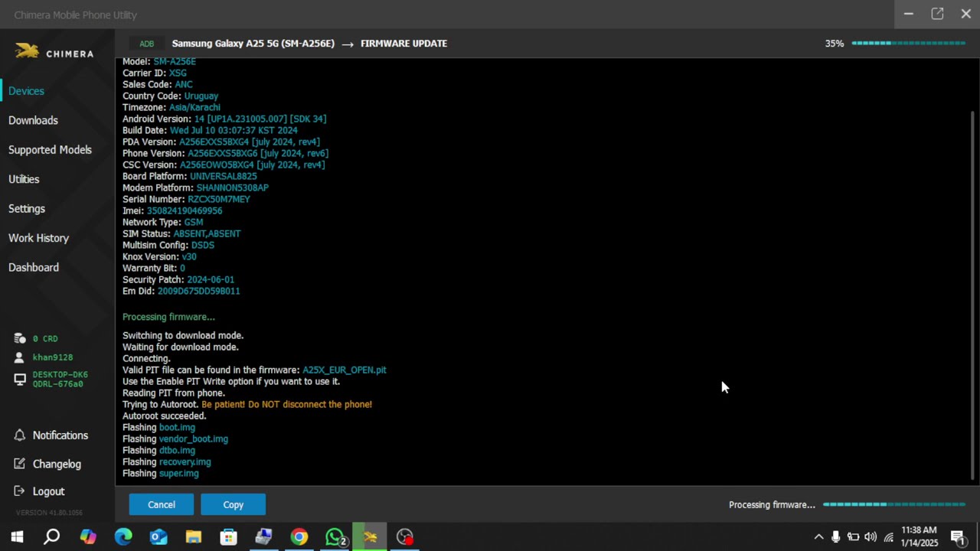980x551 pixels.
Task: Open Google Chrome from the taskbar
Action: [x=299, y=537]
